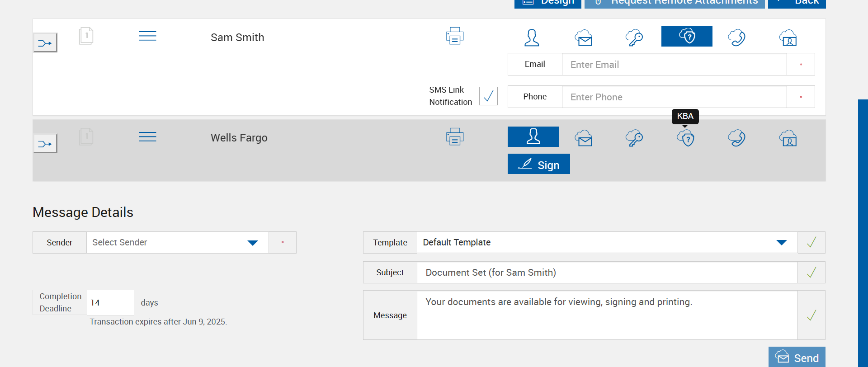
Task: Click the routing arrow button beside Sam Smith
Action: tap(45, 43)
